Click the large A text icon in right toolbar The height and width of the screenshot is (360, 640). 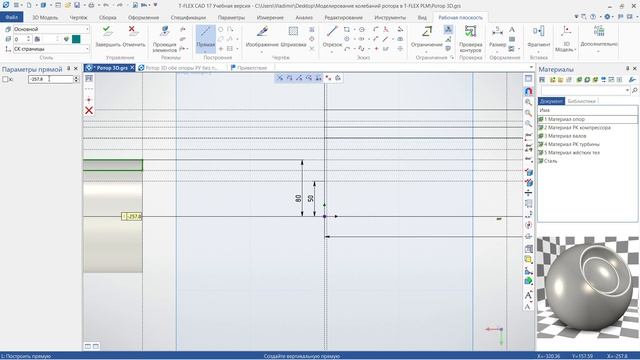point(528,295)
